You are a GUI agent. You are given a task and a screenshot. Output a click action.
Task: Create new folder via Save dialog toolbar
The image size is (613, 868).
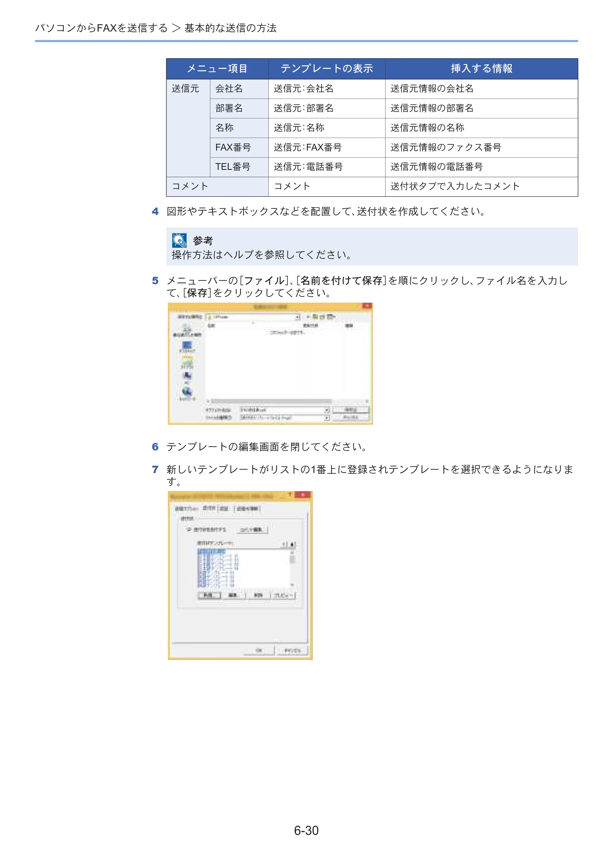322,316
